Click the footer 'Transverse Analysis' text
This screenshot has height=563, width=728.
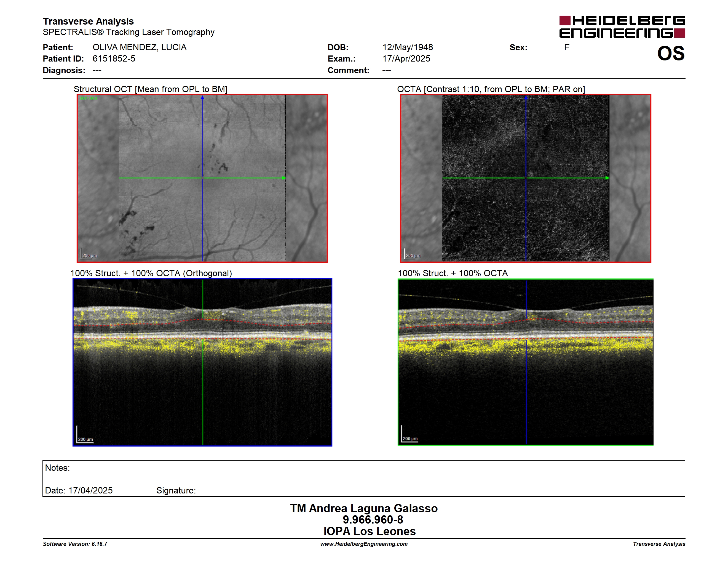coord(659,544)
